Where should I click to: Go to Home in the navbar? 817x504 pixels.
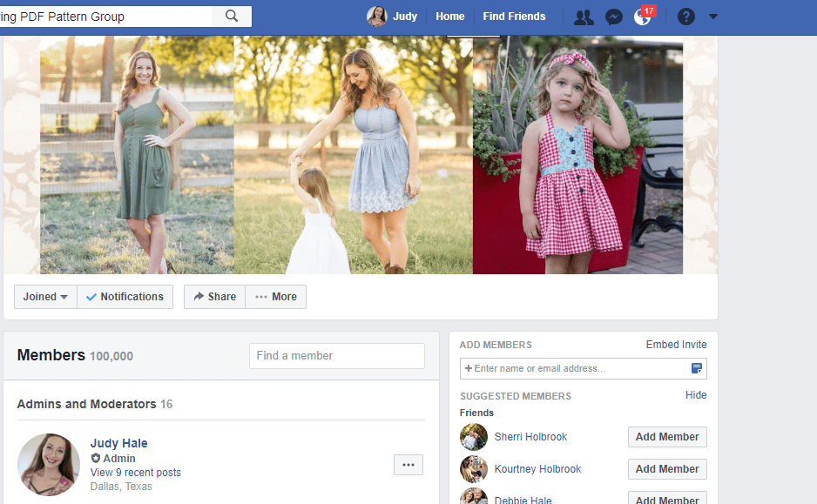click(x=450, y=17)
